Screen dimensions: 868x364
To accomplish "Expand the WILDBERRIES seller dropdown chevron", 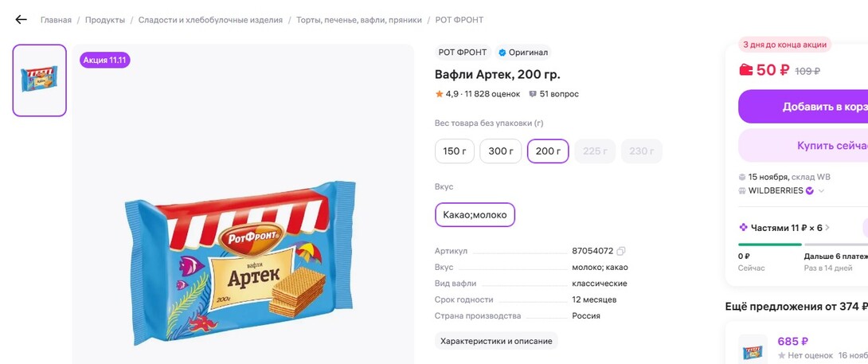I will (x=822, y=191).
